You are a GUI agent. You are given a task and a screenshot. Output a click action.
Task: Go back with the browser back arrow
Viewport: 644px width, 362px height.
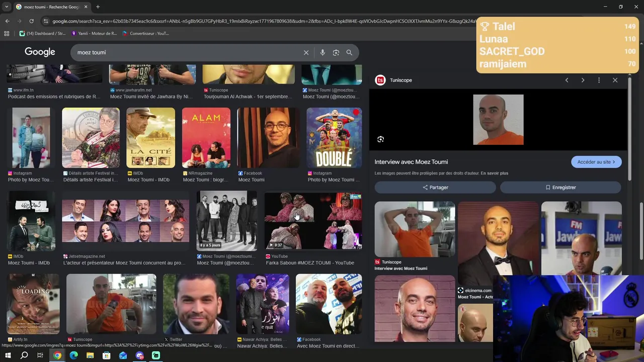(x=7, y=21)
